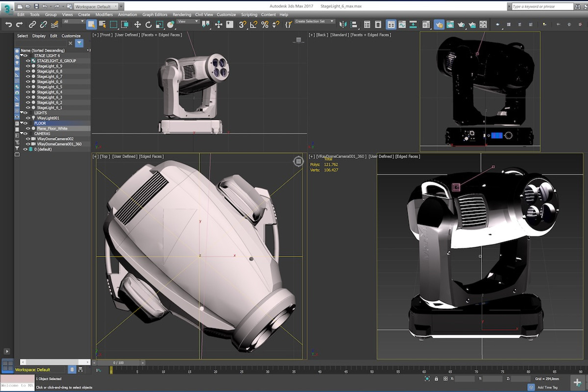Screen dimensions: 588x392
Task: Collapse the FLOOR layer
Action: (x=22, y=123)
